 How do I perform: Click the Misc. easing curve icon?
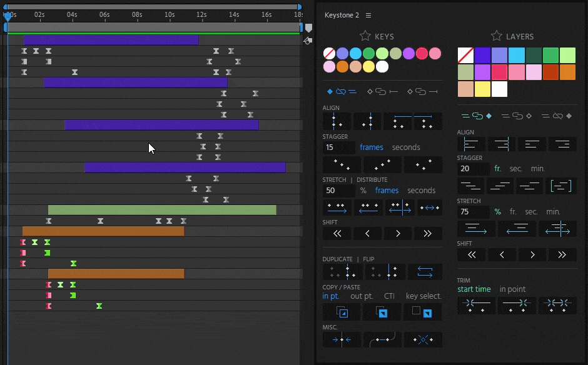tap(382, 339)
